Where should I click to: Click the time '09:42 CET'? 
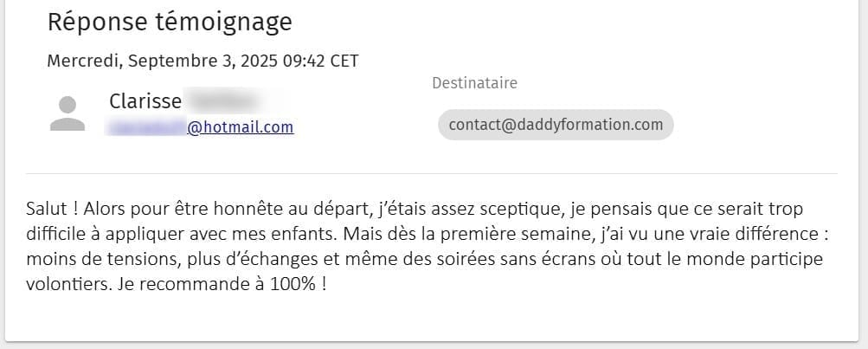(325, 61)
